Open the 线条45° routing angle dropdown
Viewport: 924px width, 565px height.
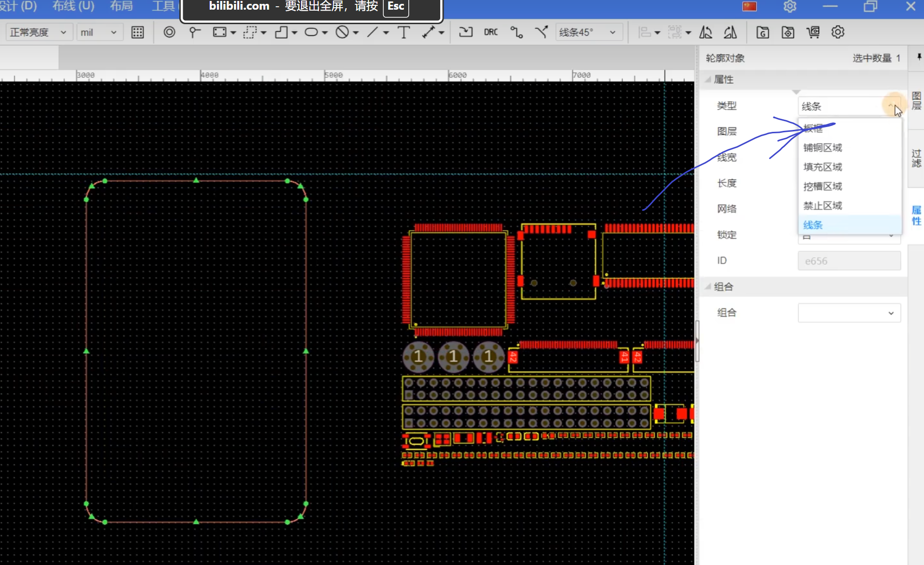[588, 32]
